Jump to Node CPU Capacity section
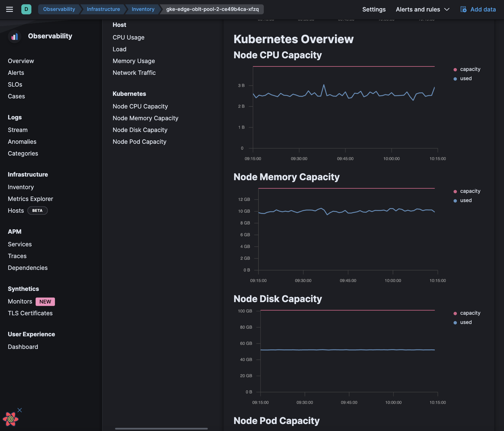 pyautogui.click(x=140, y=106)
